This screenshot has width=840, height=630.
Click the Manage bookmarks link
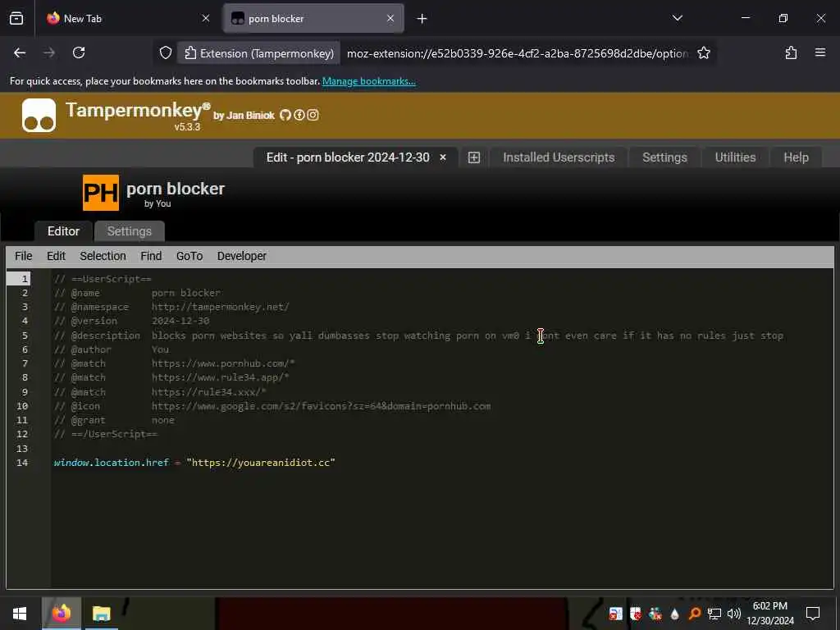pos(368,81)
